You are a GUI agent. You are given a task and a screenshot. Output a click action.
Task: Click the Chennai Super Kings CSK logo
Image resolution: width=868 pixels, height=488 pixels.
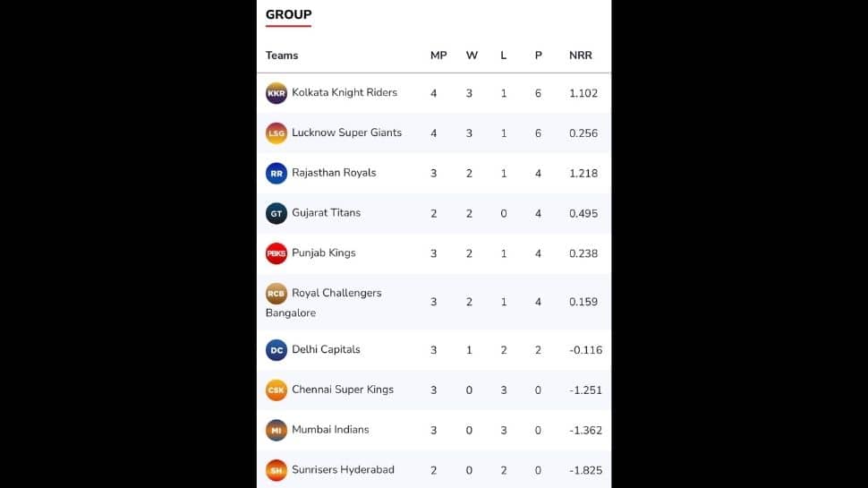coord(277,390)
